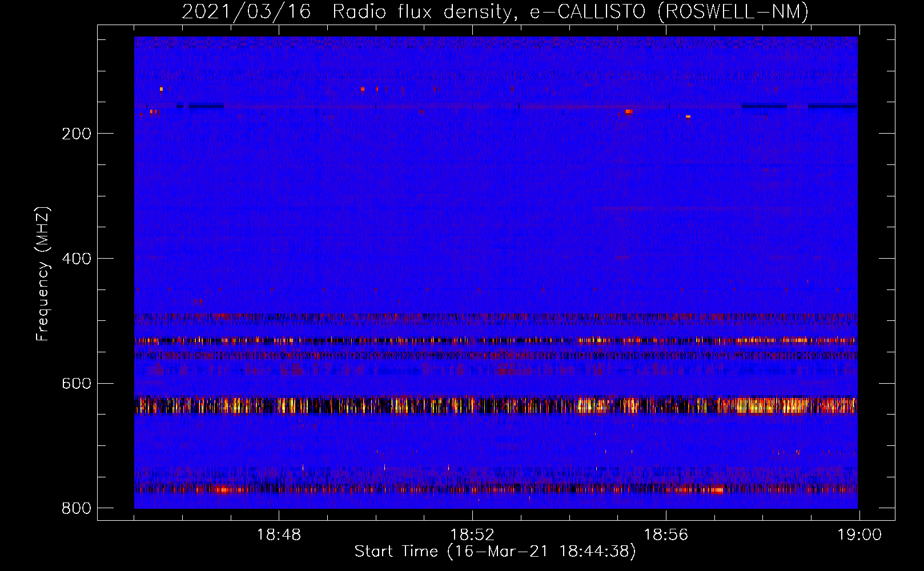924x571 pixels.
Task: Click the 19:00 time tick label
Action: 859,535
